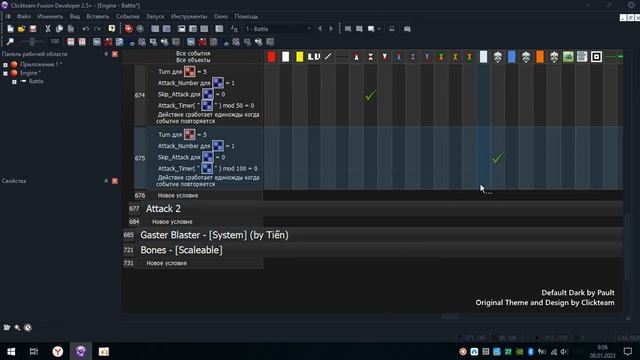
Task: Close the workspace panel (Панель рабочей области)
Action: click(x=115, y=54)
